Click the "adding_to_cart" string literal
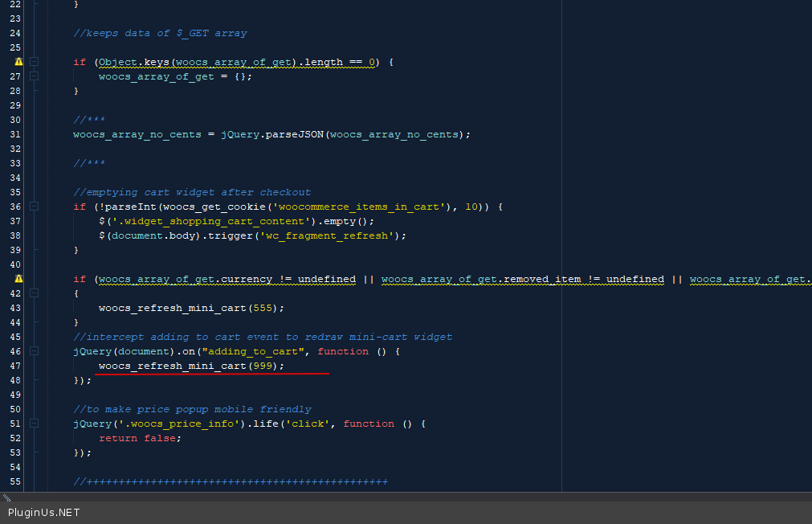 click(255, 351)
